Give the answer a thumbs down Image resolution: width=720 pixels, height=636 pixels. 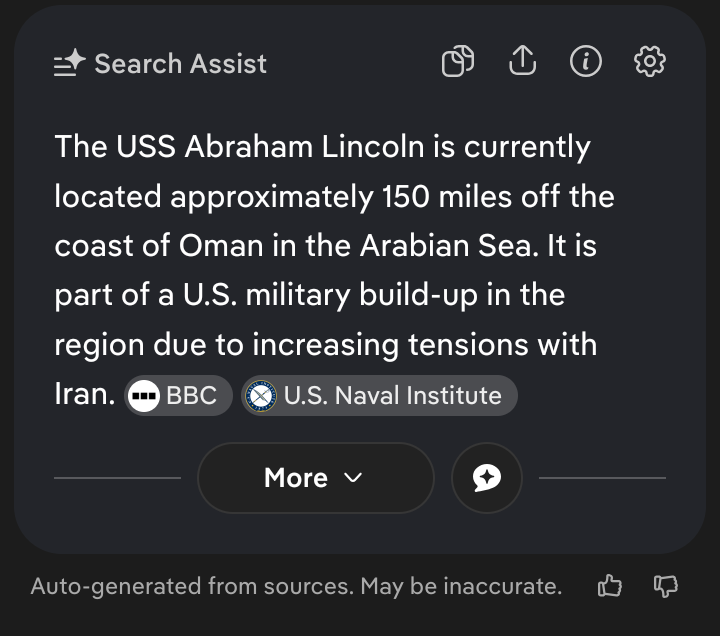[x=665, y=586]
